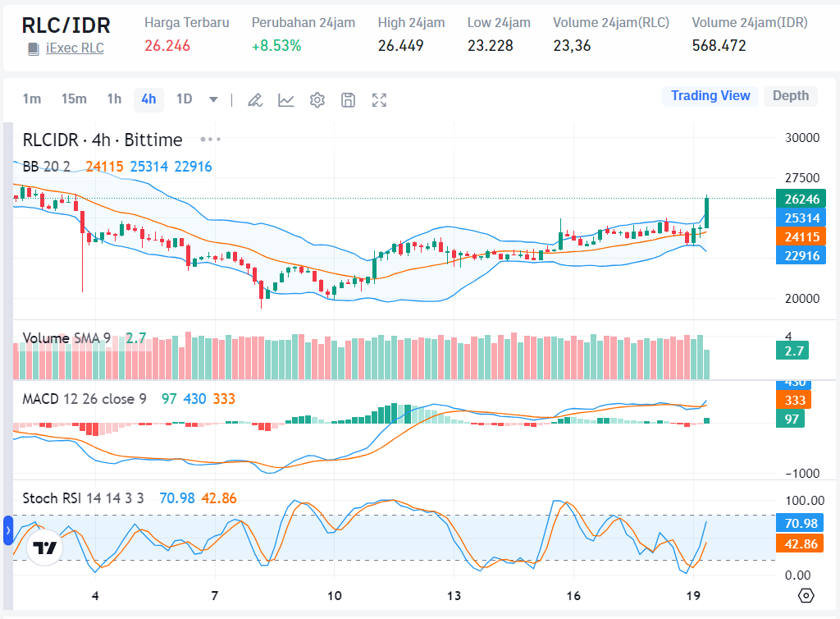Open the three-dot menu beside RLCIDR legend

210,140
